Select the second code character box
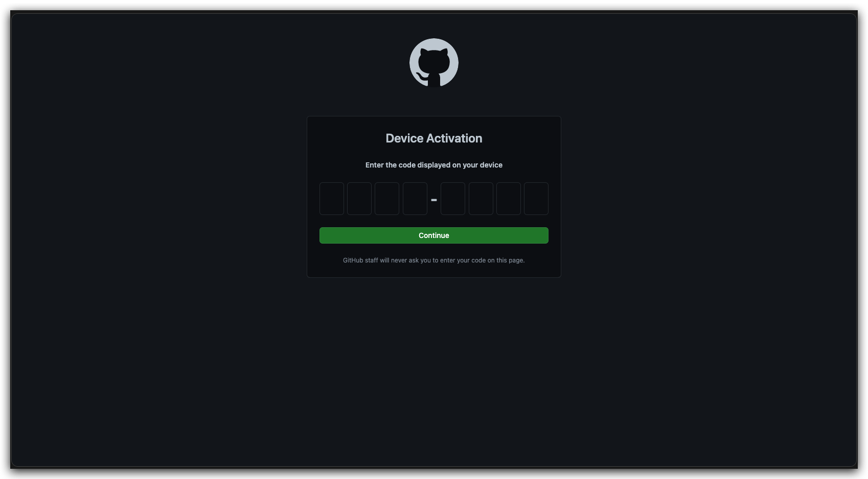This screenshot has width=868, height=479. [359, 199]
